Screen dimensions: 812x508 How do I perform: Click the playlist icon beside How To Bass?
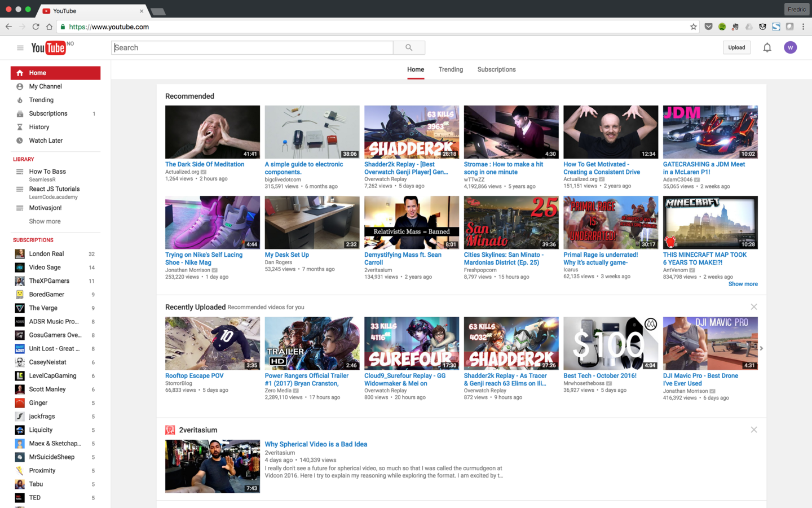20,172
